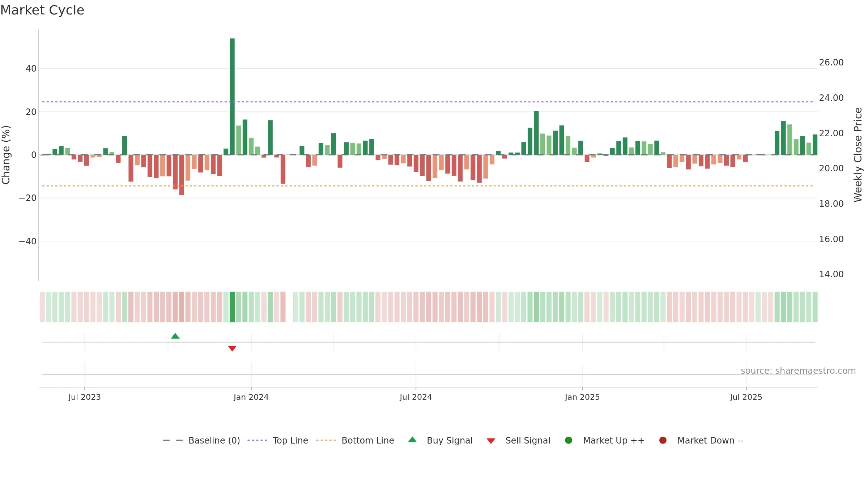Toggle the Baseline (0) legend entry

201,440
